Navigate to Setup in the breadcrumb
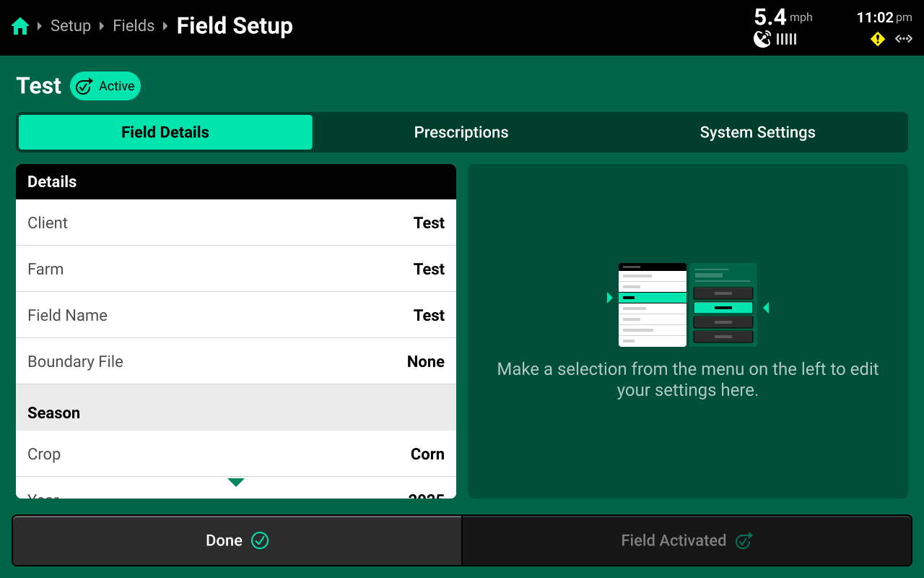This screenshot has height=578, width=924. [x=71, y=26]
